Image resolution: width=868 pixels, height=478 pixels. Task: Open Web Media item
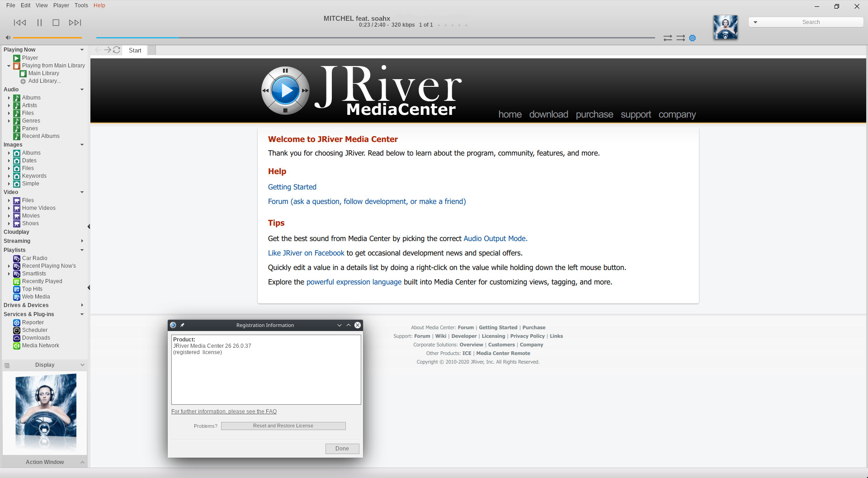pos(36,297)
